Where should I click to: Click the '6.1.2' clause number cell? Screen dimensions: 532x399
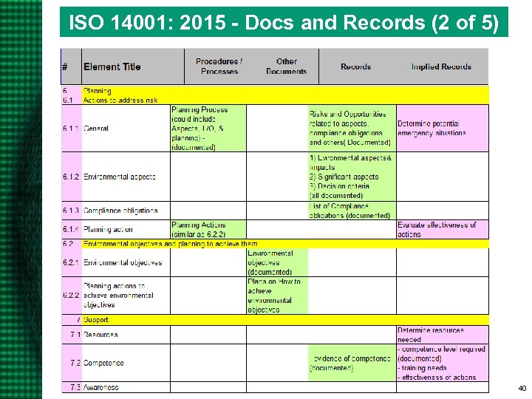[x=71, y=177]
